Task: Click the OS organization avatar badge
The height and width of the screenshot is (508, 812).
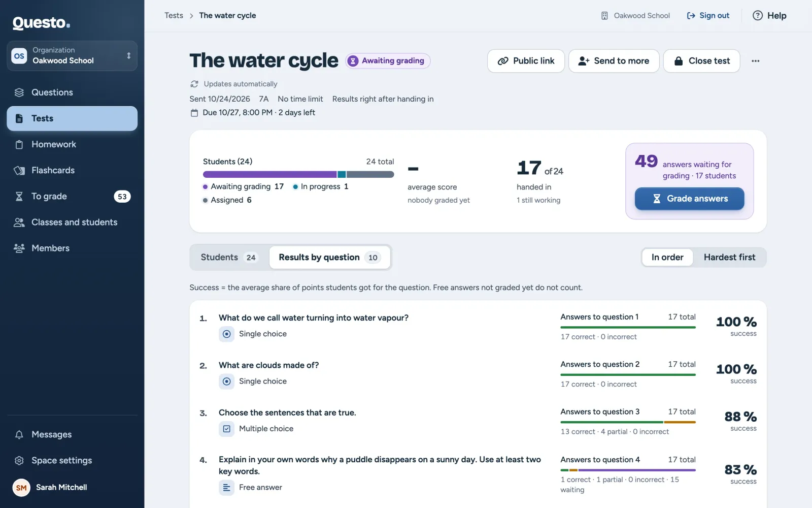Action: 19,56
